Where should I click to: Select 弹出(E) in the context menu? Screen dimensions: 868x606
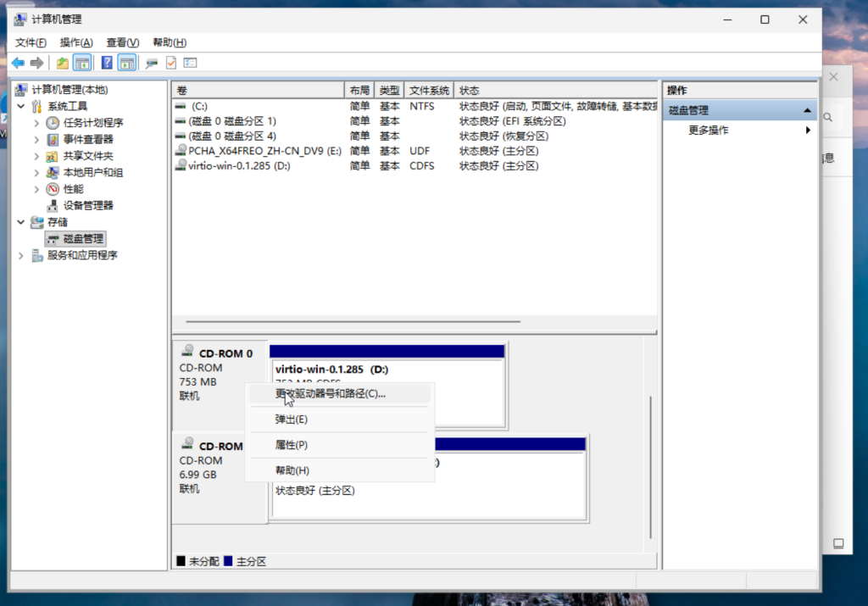click(291, 420)
